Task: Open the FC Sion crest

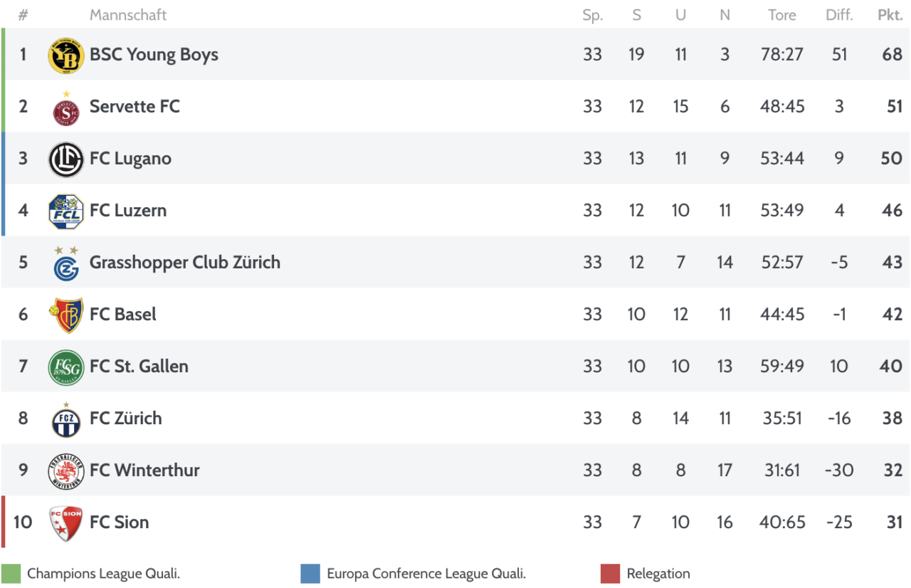Action: click(x=66, y=523)
